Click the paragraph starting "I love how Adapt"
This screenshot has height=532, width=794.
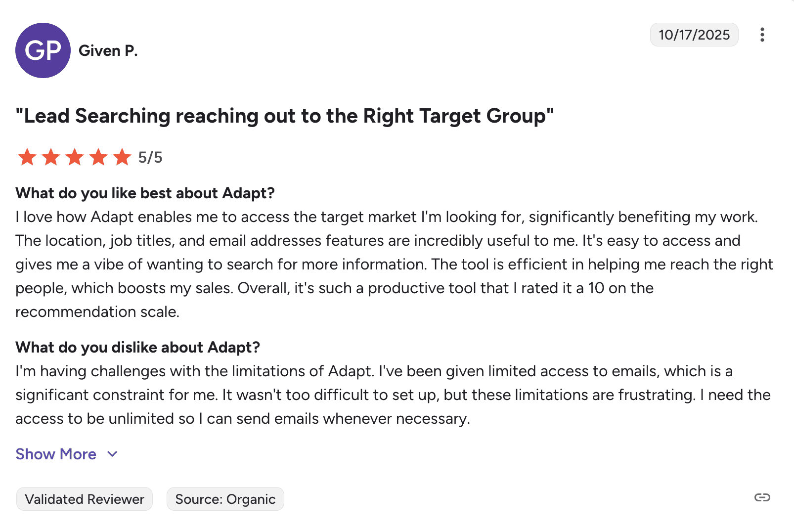tap(386, 264)
